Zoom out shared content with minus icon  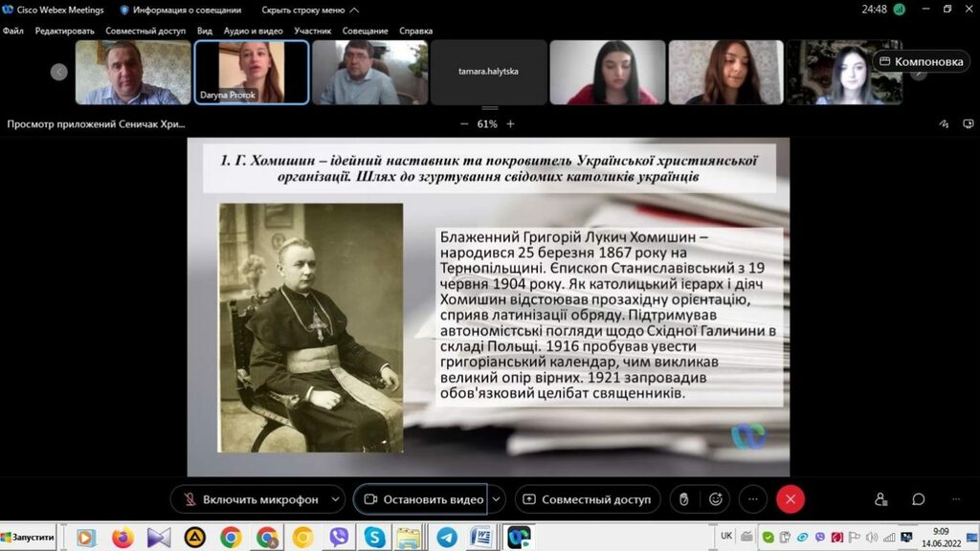tap(464, 124)
